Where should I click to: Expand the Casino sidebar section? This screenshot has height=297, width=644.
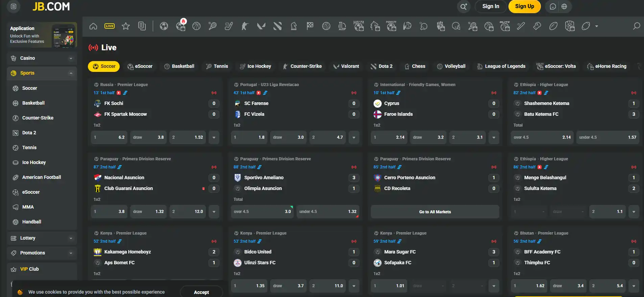[x=42, y=58]
